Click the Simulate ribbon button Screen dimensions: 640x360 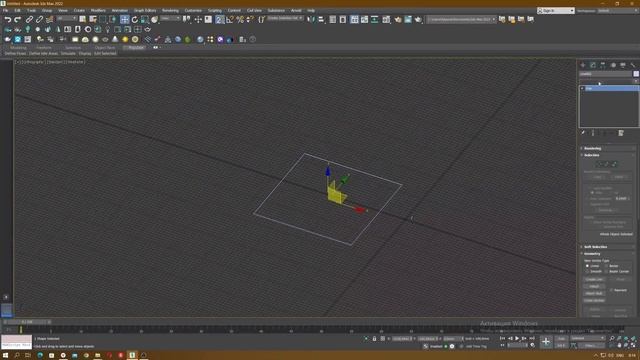tap(68, 53)
